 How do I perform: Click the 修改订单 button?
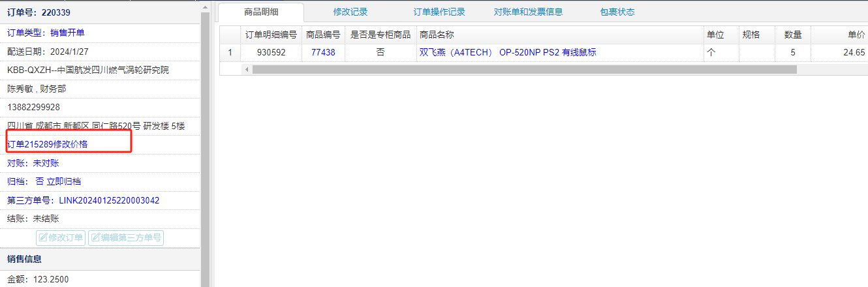[x=61, y=238]
